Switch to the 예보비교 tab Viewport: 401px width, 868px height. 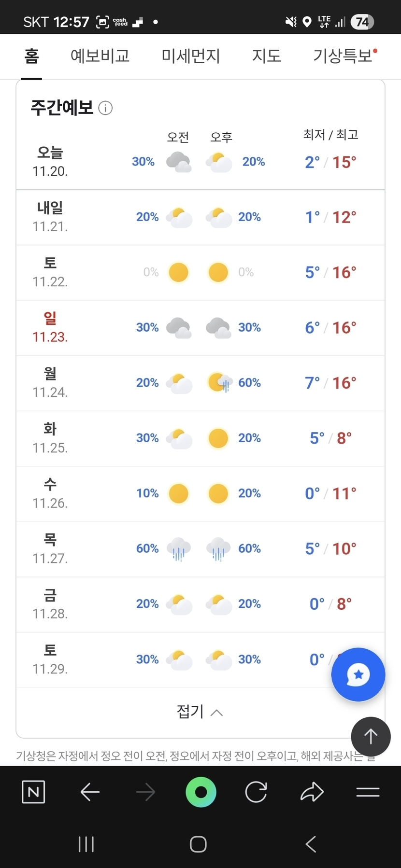100,56
